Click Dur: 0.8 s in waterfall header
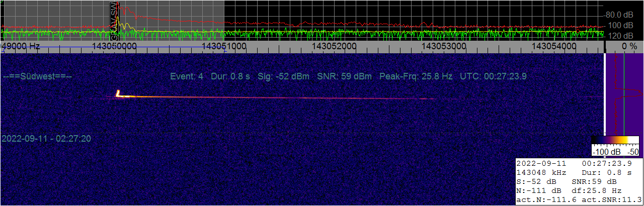The width and height of the screenshot is (644, 206). [x=231, y=76]
